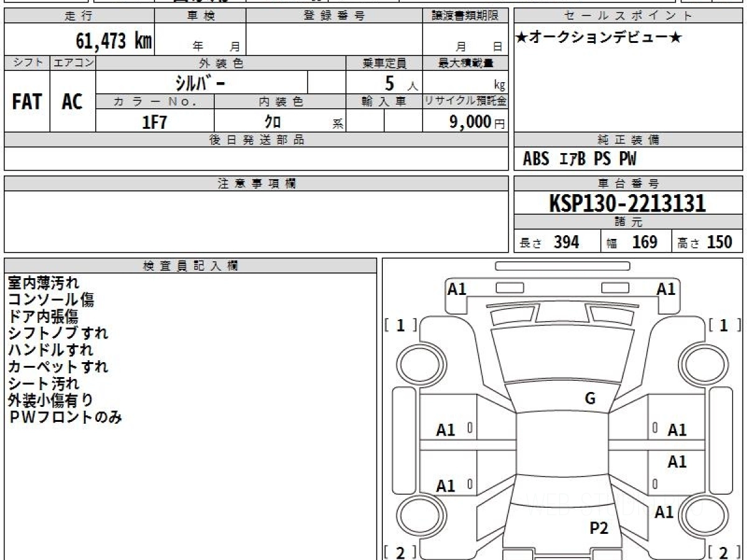The height and width of the screenshot is (560, 747).
Task: Click the exterior color シルバー
Action: pyautogui.click(x=200, y=83)
